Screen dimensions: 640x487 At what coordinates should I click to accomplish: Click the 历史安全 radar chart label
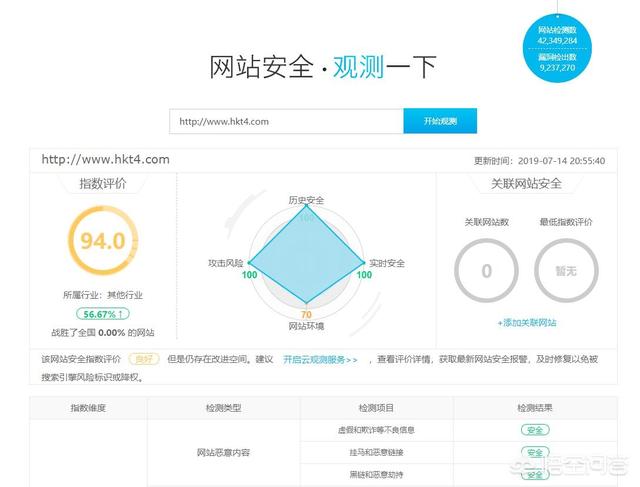point(306,200)
